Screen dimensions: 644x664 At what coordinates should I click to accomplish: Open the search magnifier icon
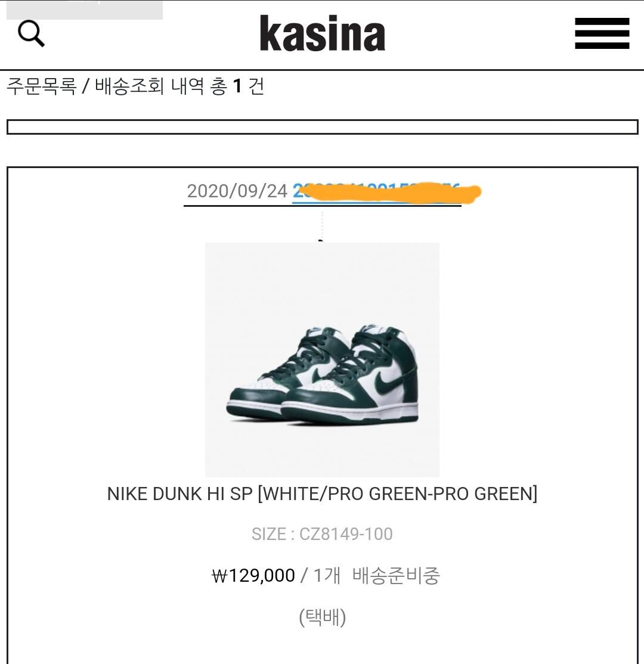point(31,33)
